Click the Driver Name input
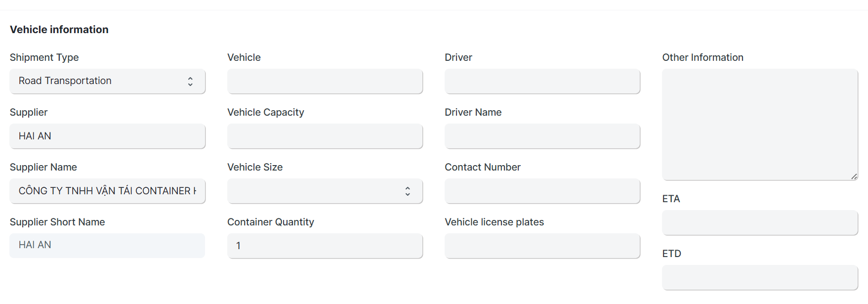Screen dimensions: 868x304 (x=542, y=136)
